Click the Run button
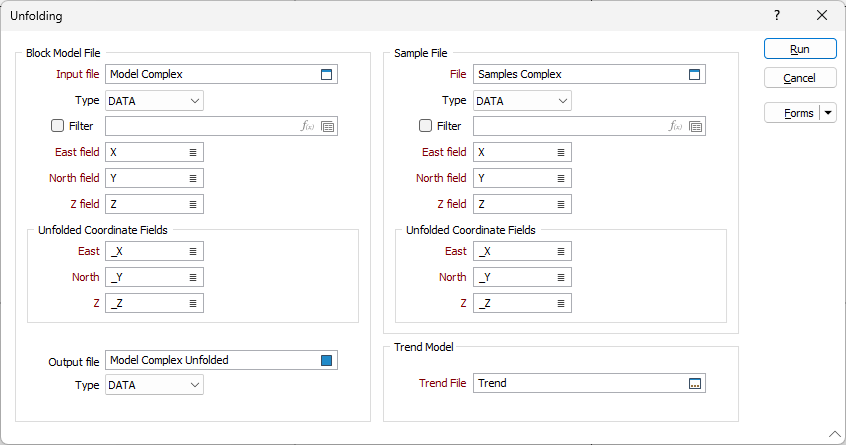Image resolution: width=846 pixels, height=445 pixels. click(x=800, y=49)
